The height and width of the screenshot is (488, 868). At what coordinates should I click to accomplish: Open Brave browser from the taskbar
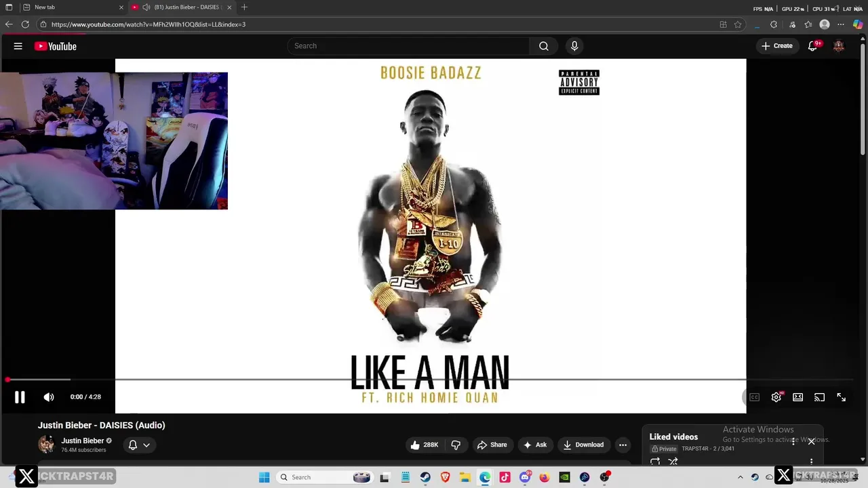tap(446, 477)
